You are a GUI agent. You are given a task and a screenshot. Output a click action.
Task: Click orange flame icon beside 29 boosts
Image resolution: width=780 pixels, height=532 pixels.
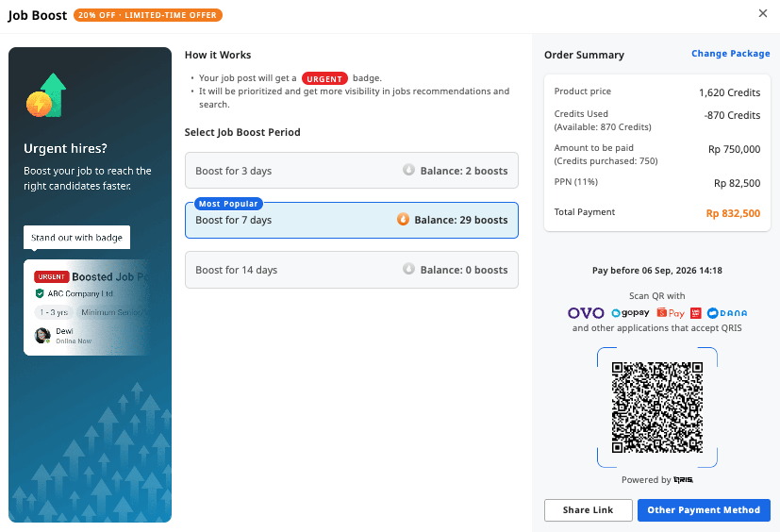pos(403,219)
